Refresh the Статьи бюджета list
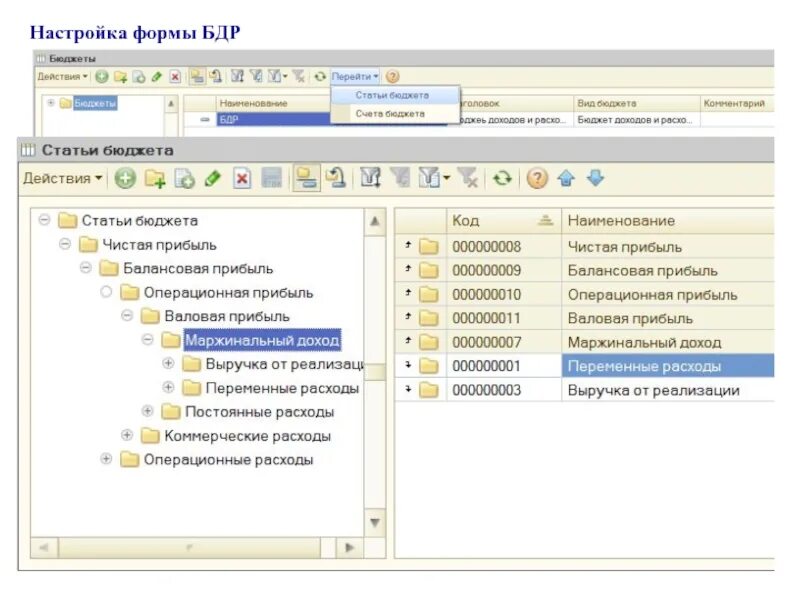 tap(503, 178)
